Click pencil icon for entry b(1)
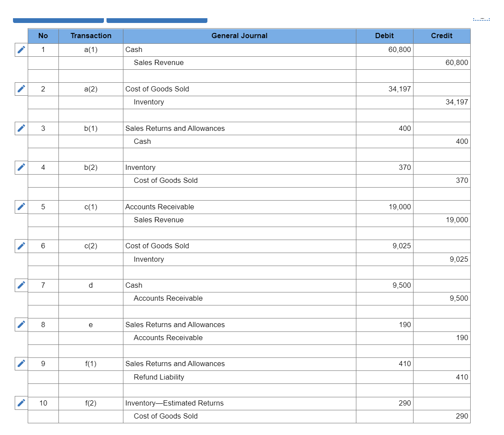 click(21, 128)
